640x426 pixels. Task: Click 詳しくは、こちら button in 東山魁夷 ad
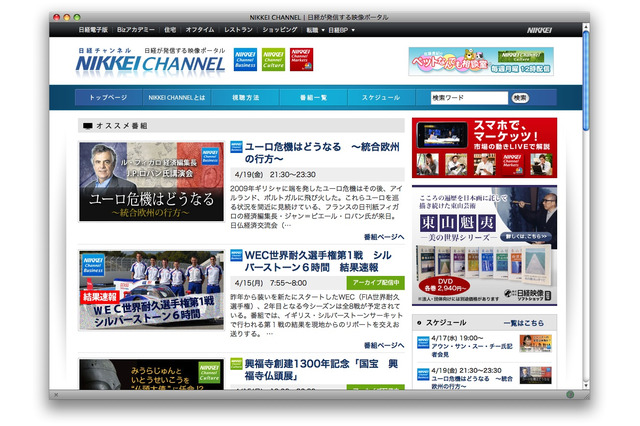526,236
